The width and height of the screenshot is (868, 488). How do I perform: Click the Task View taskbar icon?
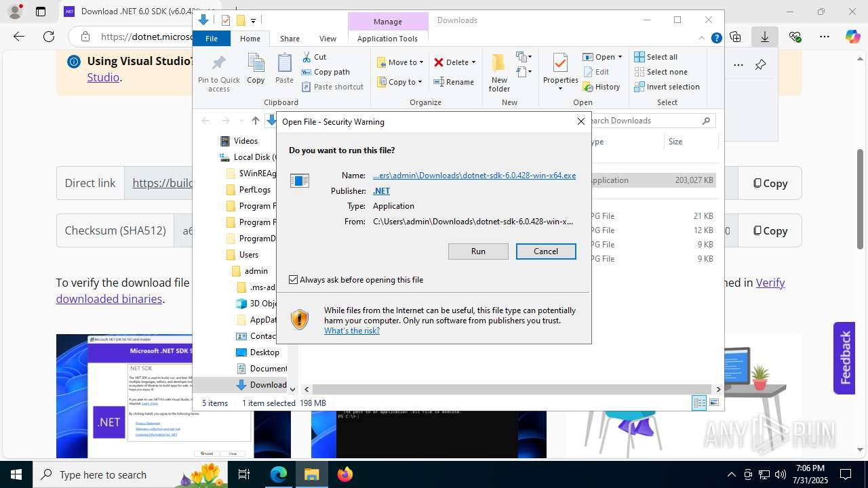(244, 474)
